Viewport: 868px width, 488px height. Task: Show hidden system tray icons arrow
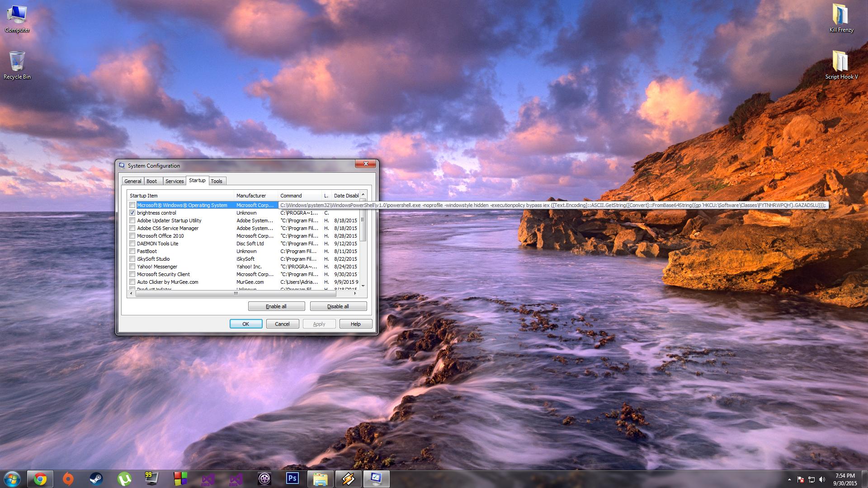pos(790,479)
